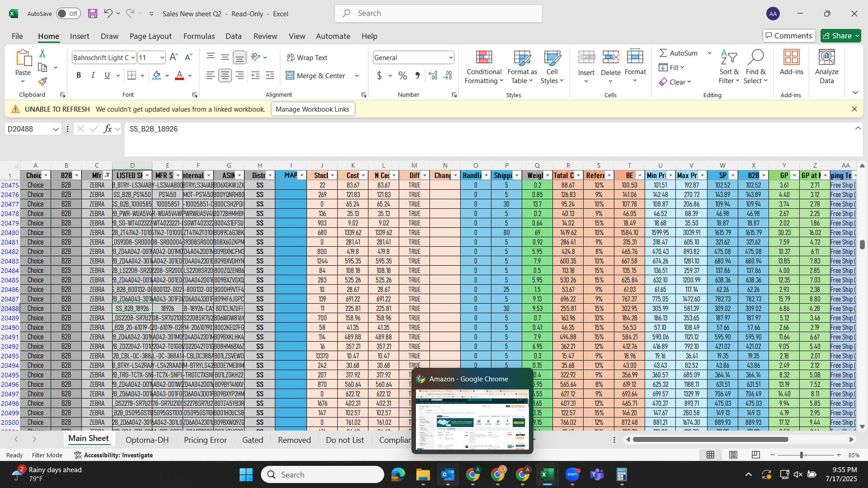Screen dimensions: 868x488
Task: Open the AutoSum dropdown arrow
Action: 709,53
